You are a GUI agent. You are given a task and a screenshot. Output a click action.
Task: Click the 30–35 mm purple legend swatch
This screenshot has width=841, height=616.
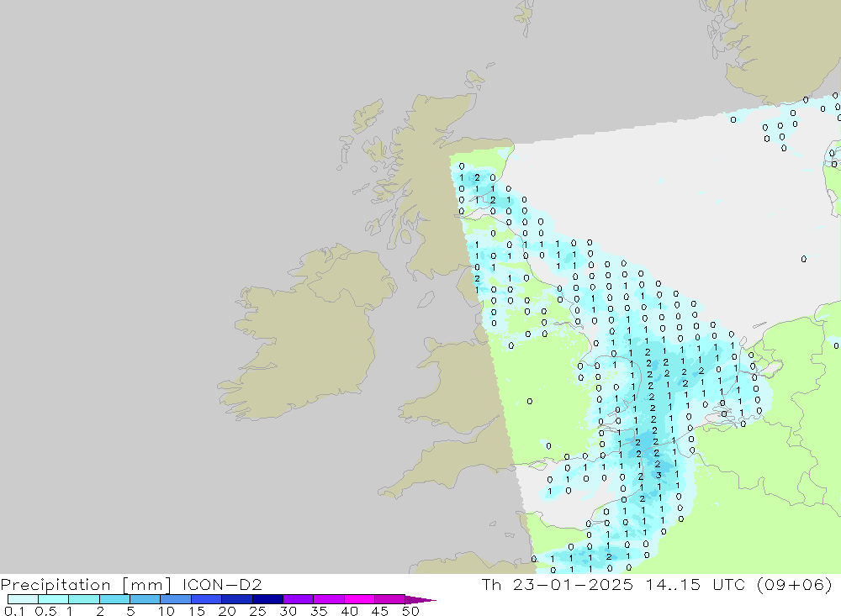click(299, 599)
